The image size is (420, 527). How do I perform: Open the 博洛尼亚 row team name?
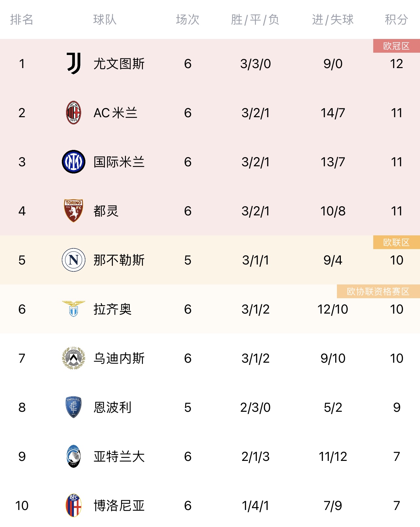(119, 506)
